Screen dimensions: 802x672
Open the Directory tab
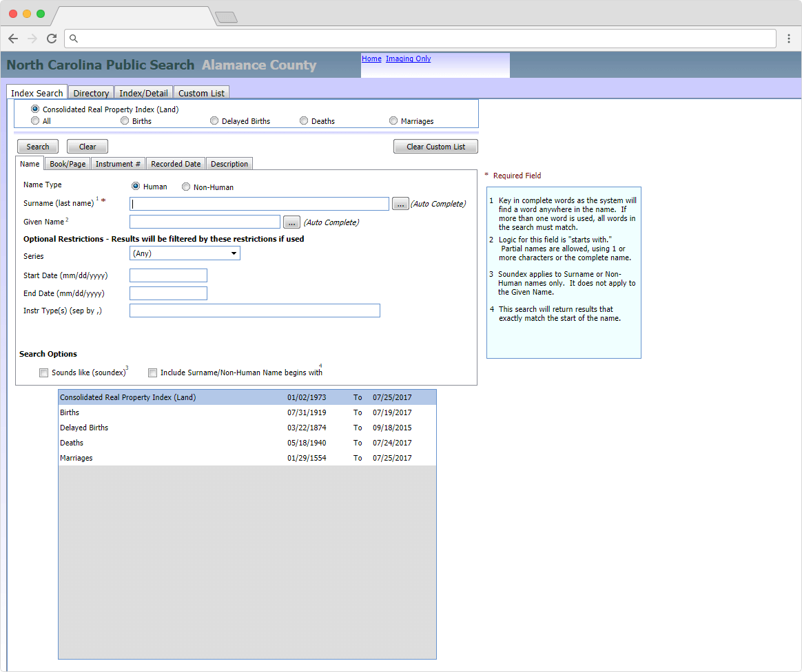[91, 93]
